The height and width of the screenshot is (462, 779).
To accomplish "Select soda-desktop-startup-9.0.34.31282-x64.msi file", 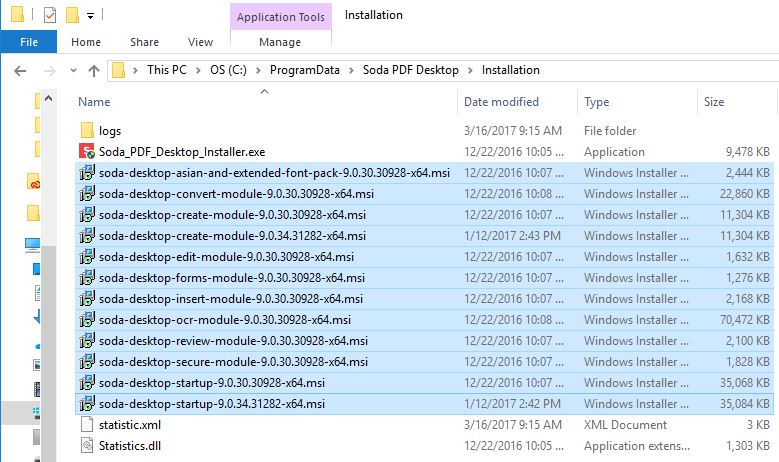I will [212, 404].
